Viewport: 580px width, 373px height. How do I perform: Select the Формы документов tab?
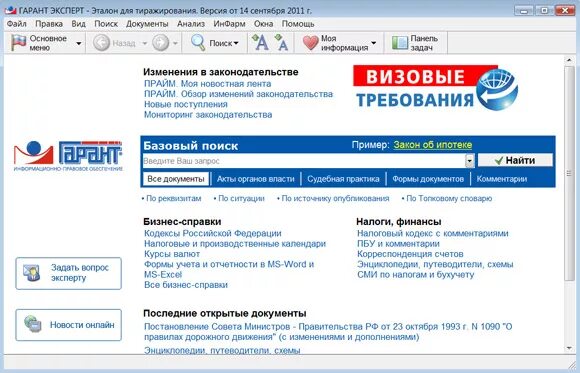[428, 179]
